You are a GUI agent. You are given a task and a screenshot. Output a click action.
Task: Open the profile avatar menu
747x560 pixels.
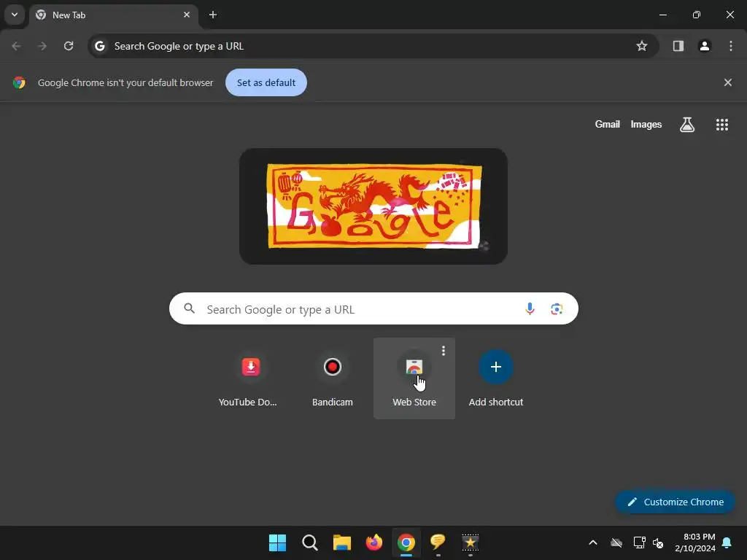[705, 46]
